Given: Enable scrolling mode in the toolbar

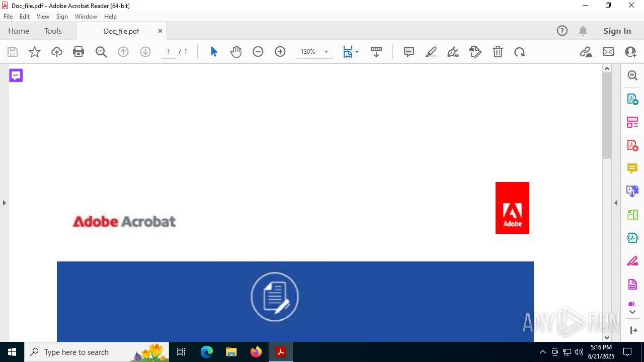Looking at the screenshot, I should 376,52.
